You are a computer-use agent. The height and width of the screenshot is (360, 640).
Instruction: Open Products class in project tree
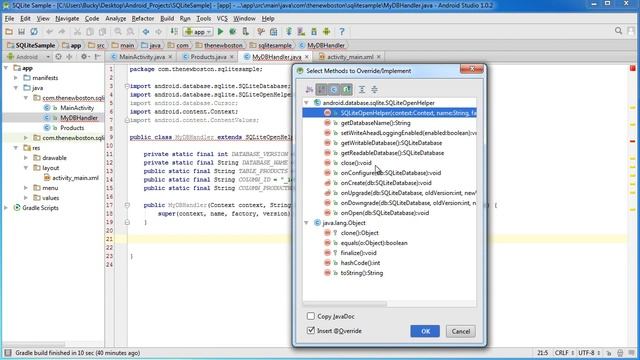point(72,128)
